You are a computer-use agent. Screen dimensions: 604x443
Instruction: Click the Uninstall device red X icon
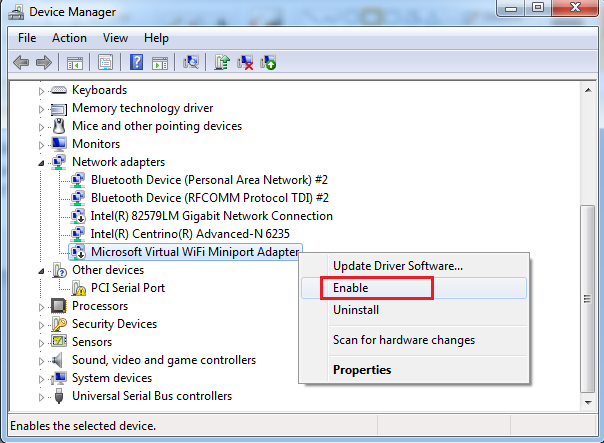click(245, 62)
